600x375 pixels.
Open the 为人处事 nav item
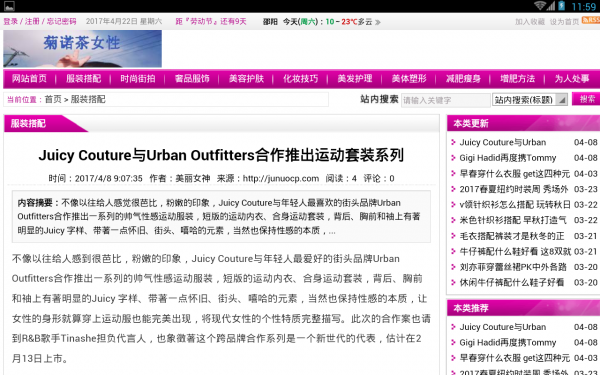point(572,79)
